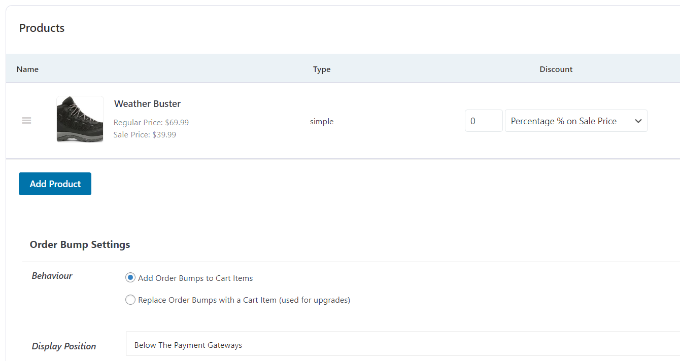Click the Display Position setting label
The height and width of the screenshot is (361, 680).
[x=64, y=346]
